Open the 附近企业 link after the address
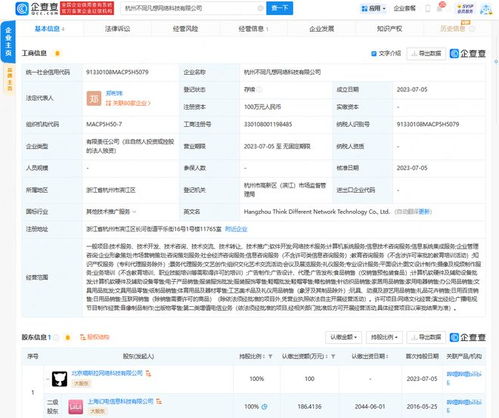499x418 pixels. [x=236, y=229]
